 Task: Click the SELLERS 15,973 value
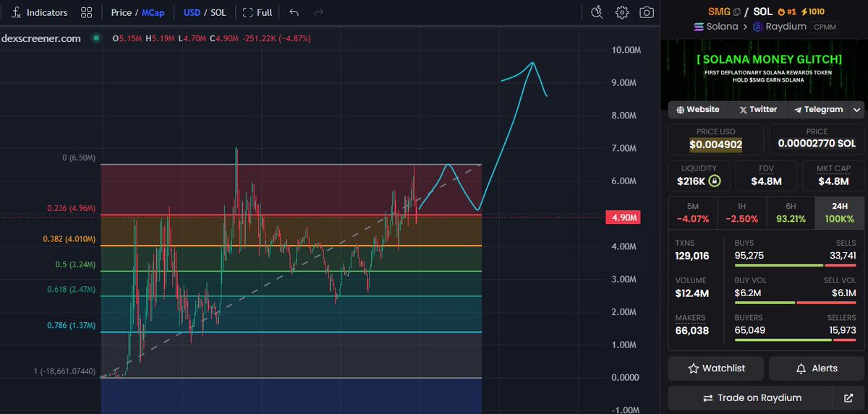point(841,330)
